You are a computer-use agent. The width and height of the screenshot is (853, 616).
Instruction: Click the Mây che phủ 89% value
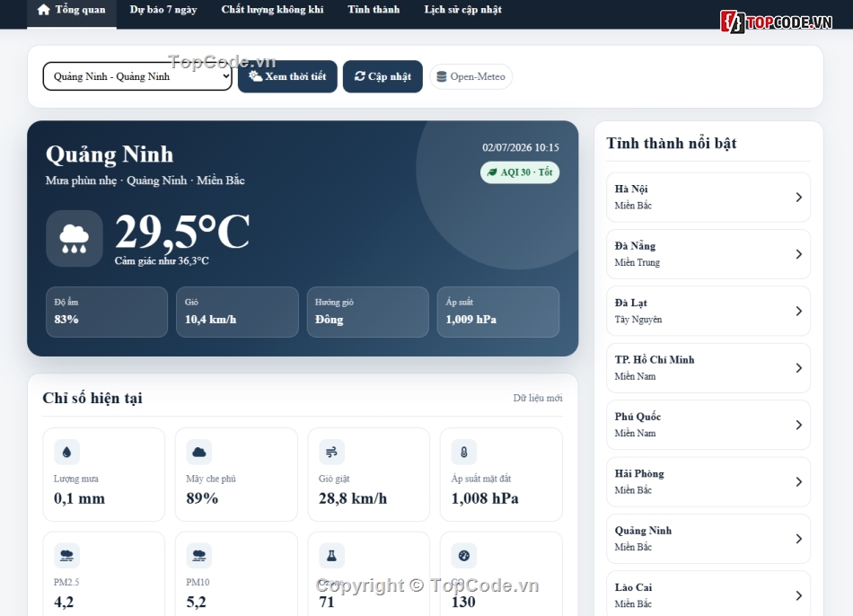point(202,498)
